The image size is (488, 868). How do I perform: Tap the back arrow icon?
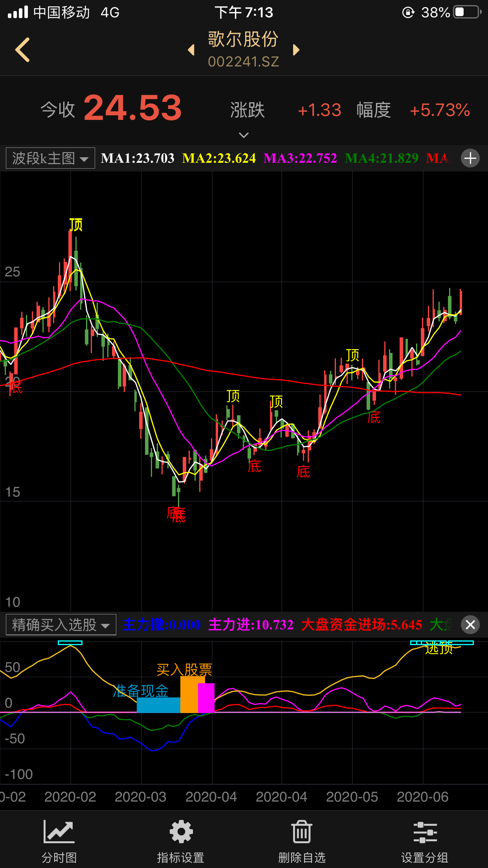(x=23, y=50)
